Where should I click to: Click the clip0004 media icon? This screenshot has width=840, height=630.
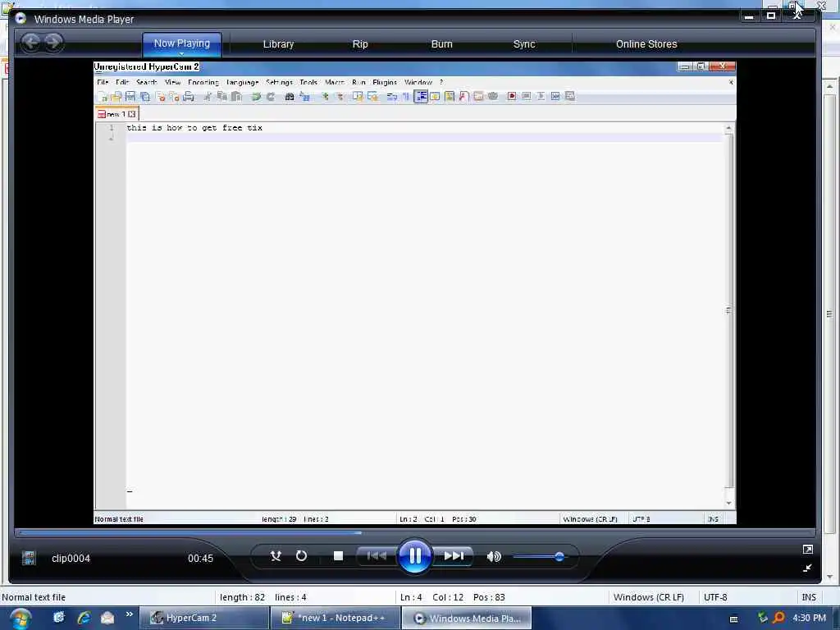(x=29, y=558)
